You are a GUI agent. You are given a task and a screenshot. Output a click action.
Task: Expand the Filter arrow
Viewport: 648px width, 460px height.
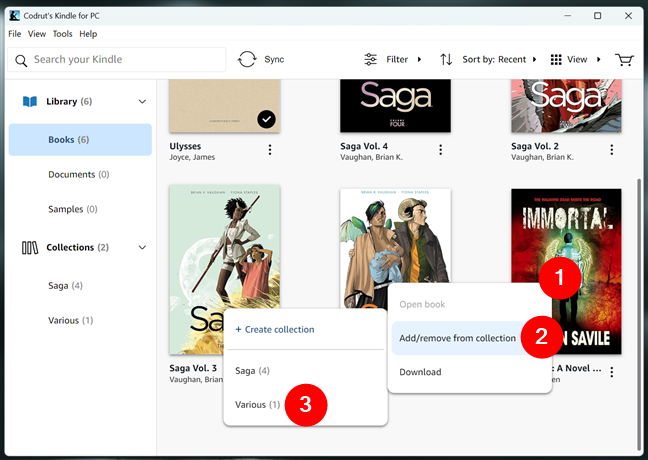click(419, 60)
